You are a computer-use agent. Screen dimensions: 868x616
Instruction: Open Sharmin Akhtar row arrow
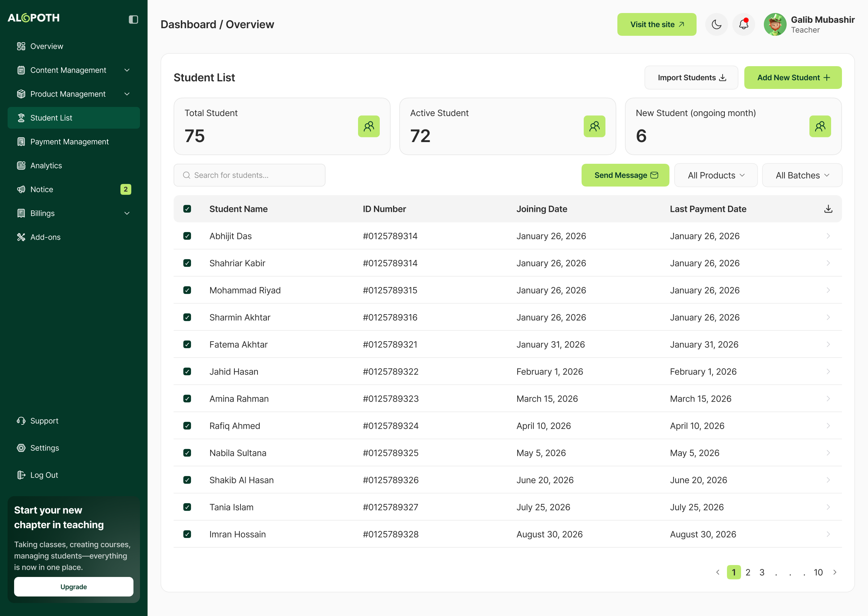(x=828, y=317)
